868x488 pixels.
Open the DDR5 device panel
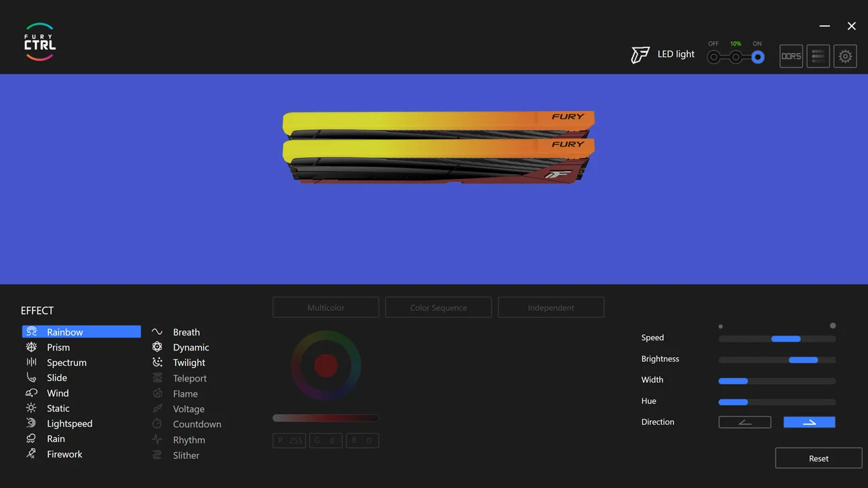tap(791, 56)
